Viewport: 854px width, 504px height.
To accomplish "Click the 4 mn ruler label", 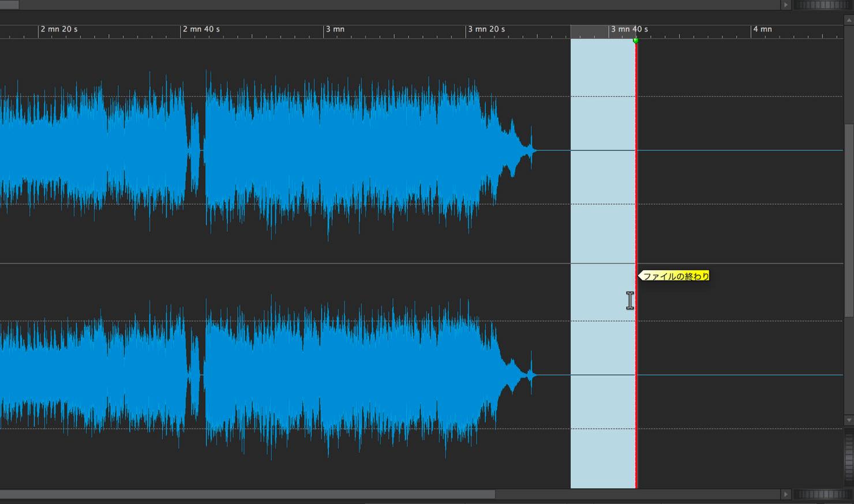I will (762, 29).
